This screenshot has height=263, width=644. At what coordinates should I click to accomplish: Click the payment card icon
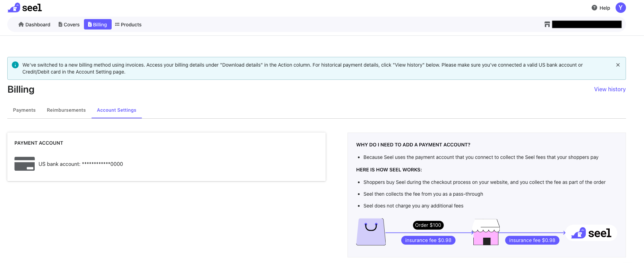25,164
